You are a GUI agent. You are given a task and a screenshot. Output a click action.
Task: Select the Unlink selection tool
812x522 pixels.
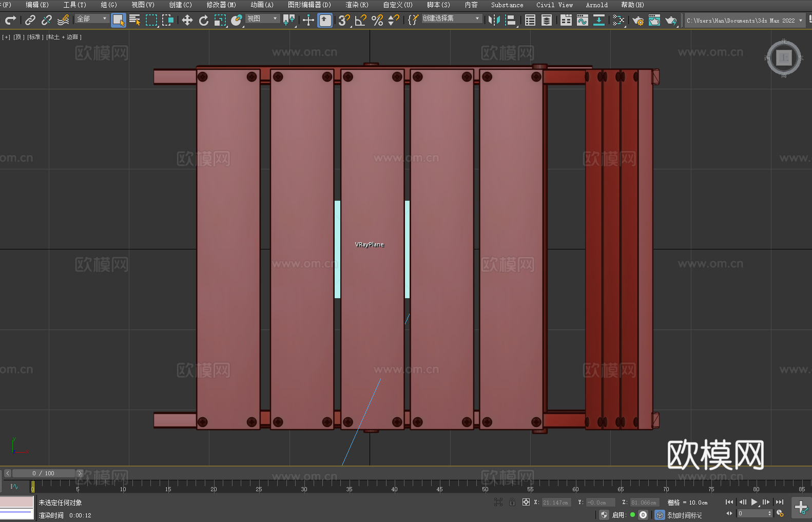[47, 20]
